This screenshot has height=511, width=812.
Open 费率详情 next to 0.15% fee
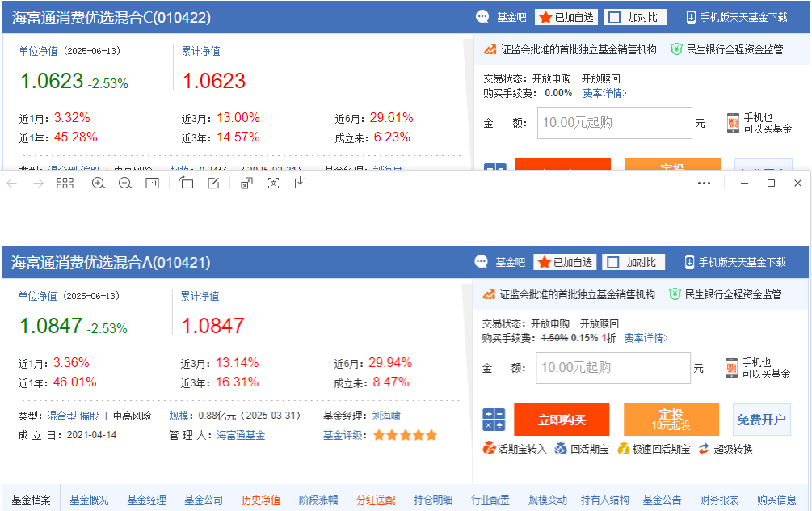click(646, 339)
